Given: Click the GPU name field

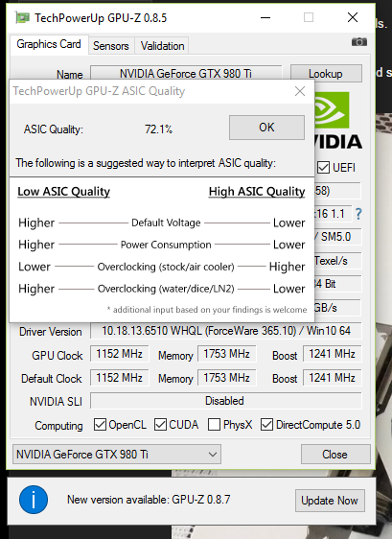Looking at the screenshot, I should pos(186,74).
